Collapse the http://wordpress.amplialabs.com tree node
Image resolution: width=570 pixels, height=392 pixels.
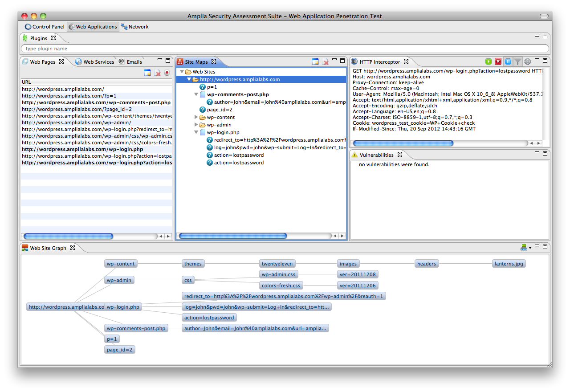coord(189,79)
